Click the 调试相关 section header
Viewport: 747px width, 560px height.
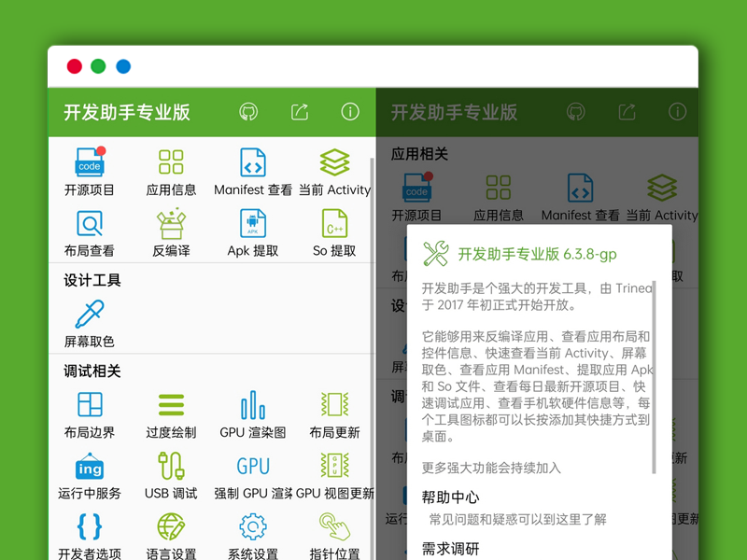92,371
